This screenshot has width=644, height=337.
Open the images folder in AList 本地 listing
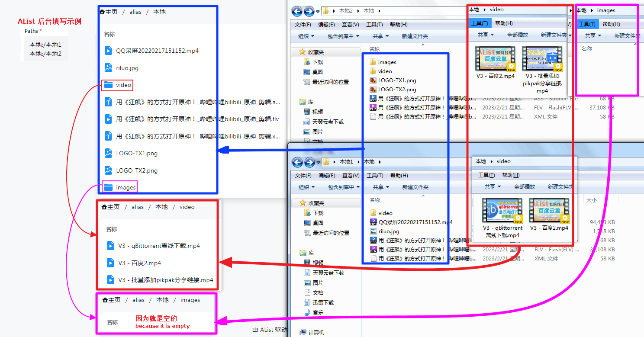(x=120, y=187)
